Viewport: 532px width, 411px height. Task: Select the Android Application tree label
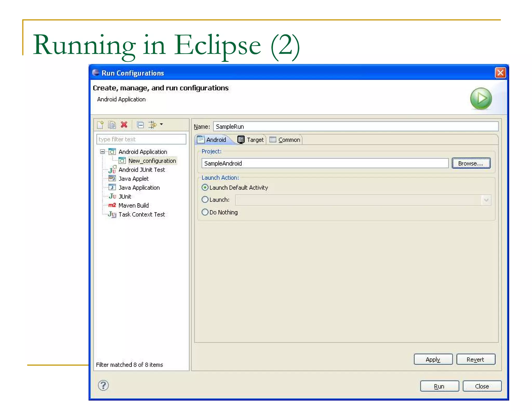(143, 152)
